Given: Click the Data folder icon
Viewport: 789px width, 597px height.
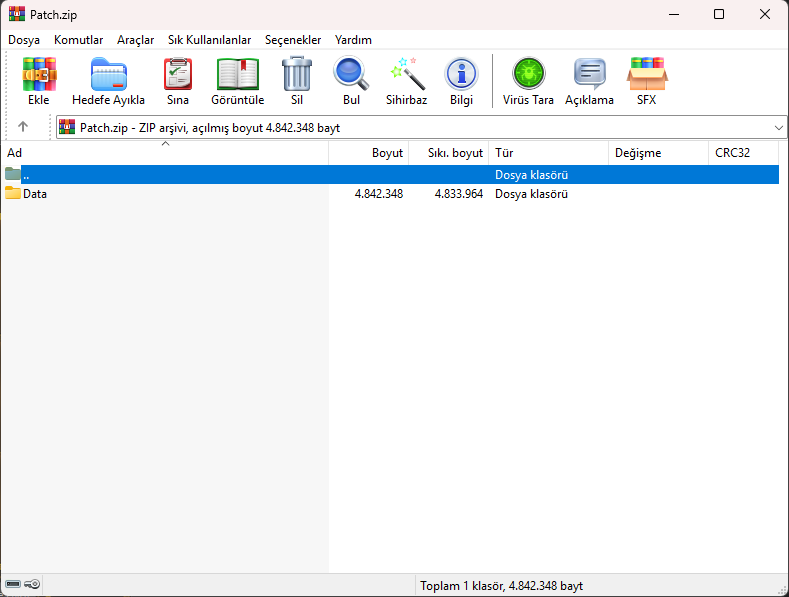Looking at the screenshot, I should tap(13, 193).
